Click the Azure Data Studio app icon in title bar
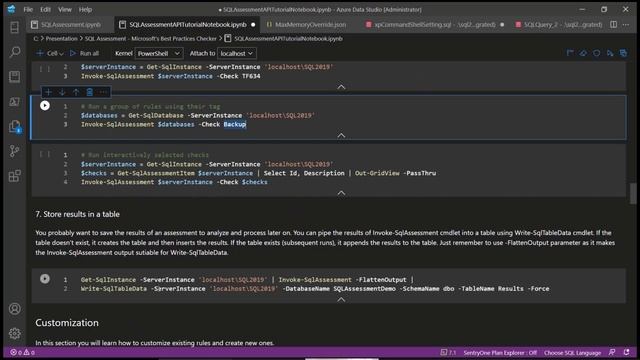 [11, 9]
